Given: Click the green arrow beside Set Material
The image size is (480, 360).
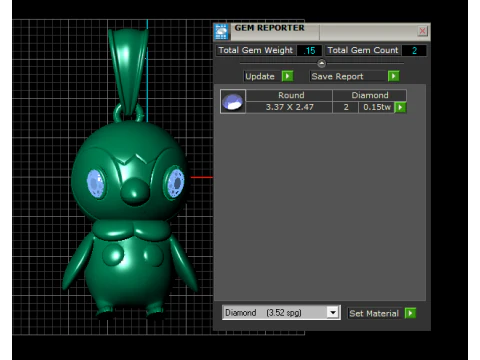Looking at the screenshot, I should coord(410,313).
